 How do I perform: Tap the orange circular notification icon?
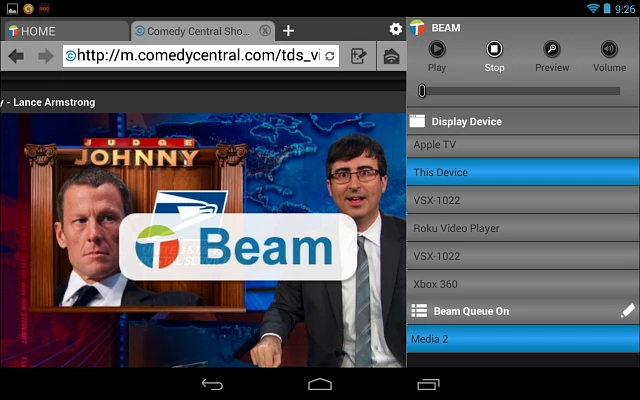(x=28, y=8)
